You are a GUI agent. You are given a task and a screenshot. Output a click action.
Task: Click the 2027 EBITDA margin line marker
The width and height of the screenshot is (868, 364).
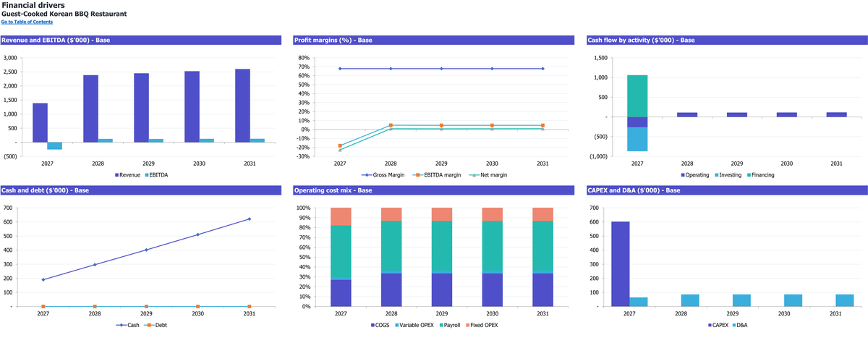tap(340, 145)
